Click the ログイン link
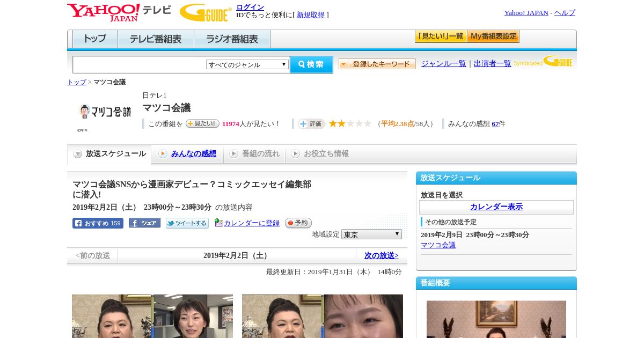 tap(250, 7)
